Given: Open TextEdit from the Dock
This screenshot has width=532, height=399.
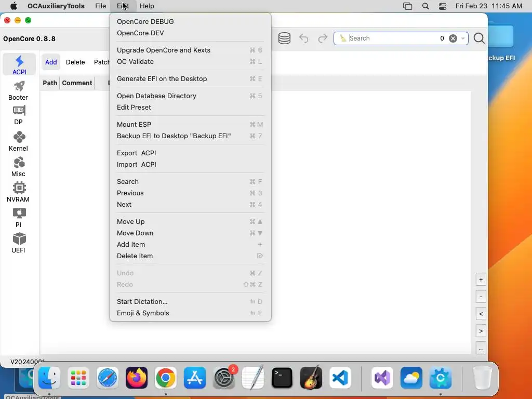Looking at the screenshot, I should [x=253, y=378].
